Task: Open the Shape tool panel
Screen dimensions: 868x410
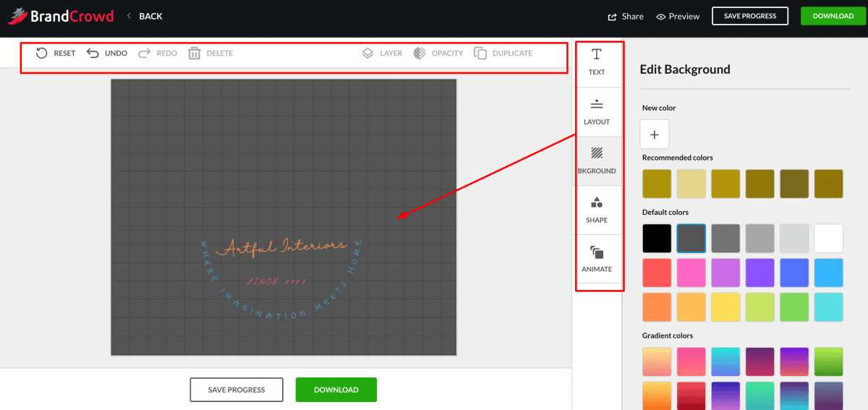Action: (597, 210)
